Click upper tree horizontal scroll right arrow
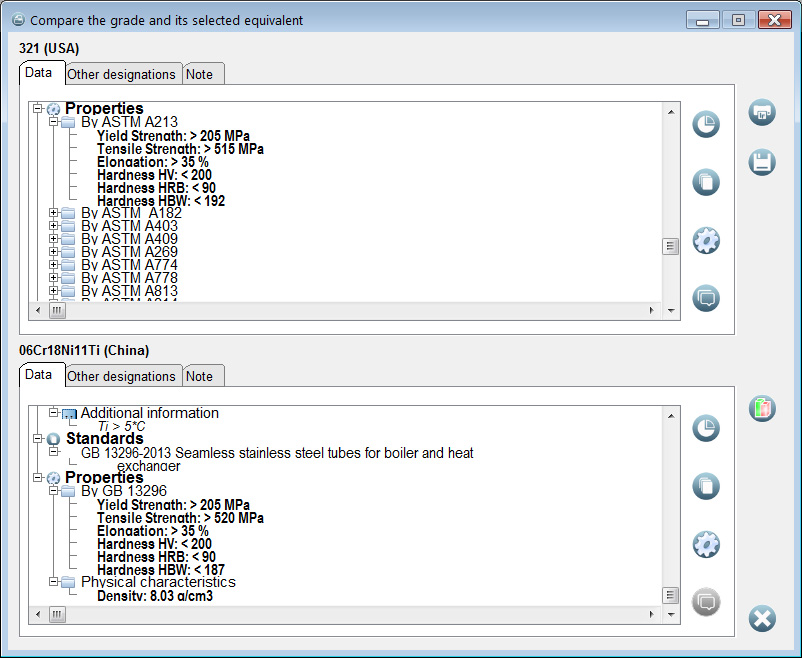The height and width of the screenshot is (658, 802). point(651,310)
